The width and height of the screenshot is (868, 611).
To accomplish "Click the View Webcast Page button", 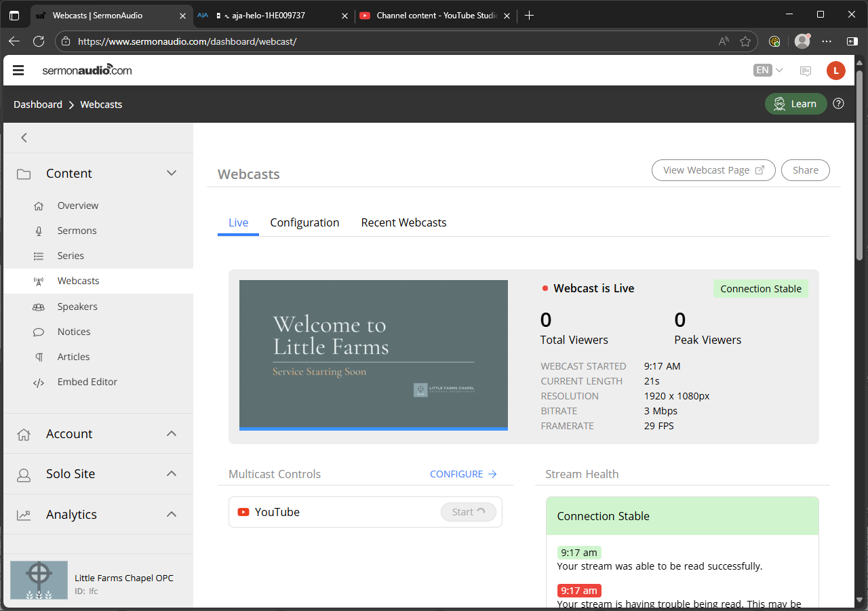I will click(x=713, y=170).
